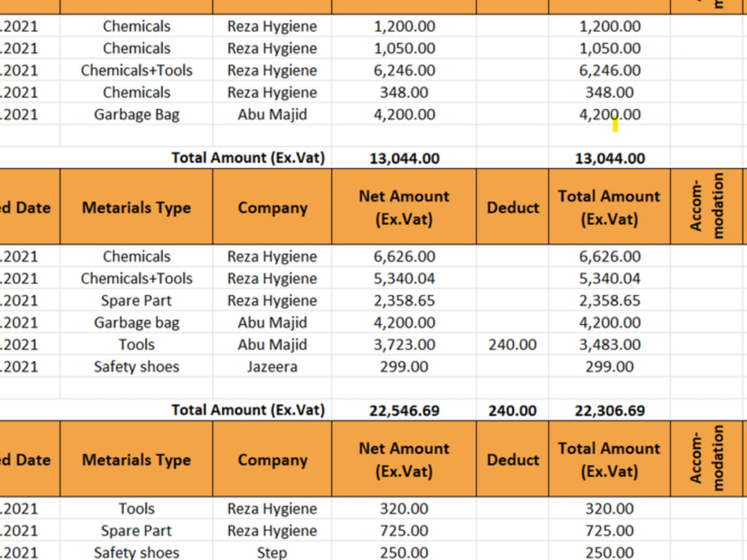The height and width of the screenshot is (560, 747).
Task: Click the Net Amount value 6,246.00
Action: tap(404, 70)
